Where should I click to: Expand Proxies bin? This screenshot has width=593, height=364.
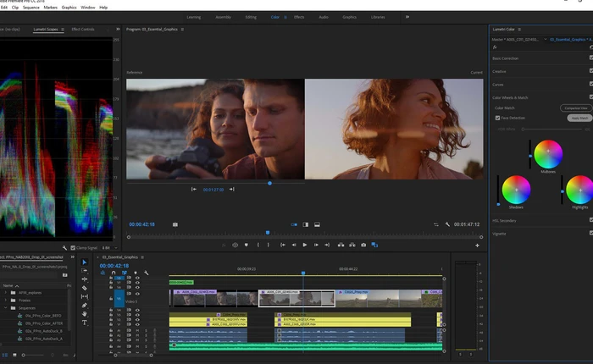(x=5, y=301)
